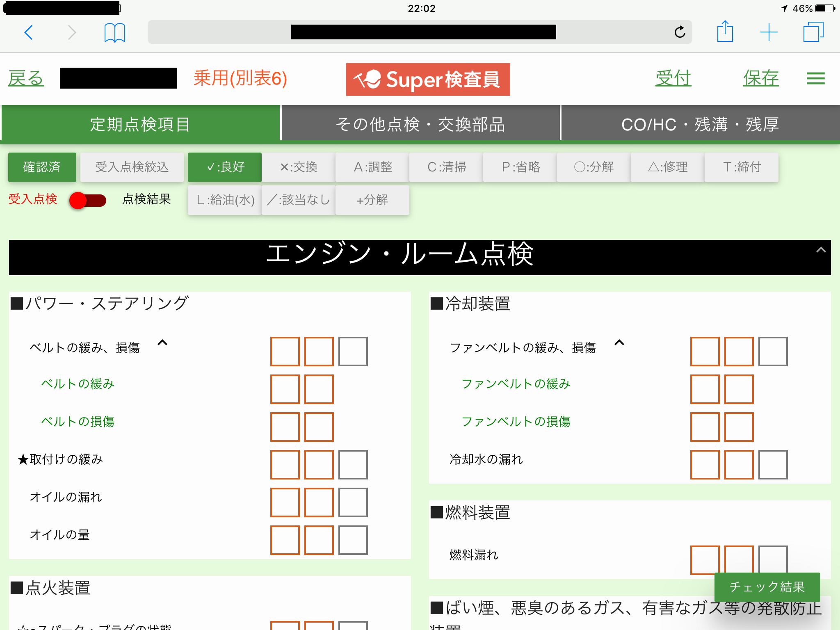Check first box for 燃料漏れ

[x=705, y=560]
